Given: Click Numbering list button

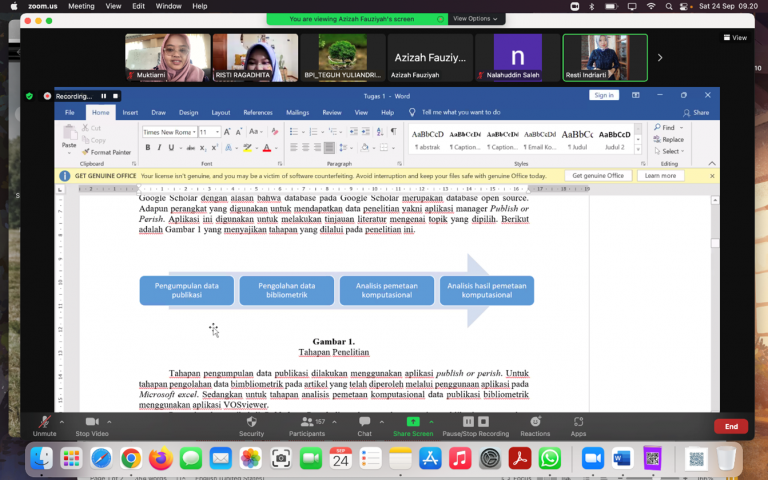Looking at the screenshot, I should coord(313,132).
